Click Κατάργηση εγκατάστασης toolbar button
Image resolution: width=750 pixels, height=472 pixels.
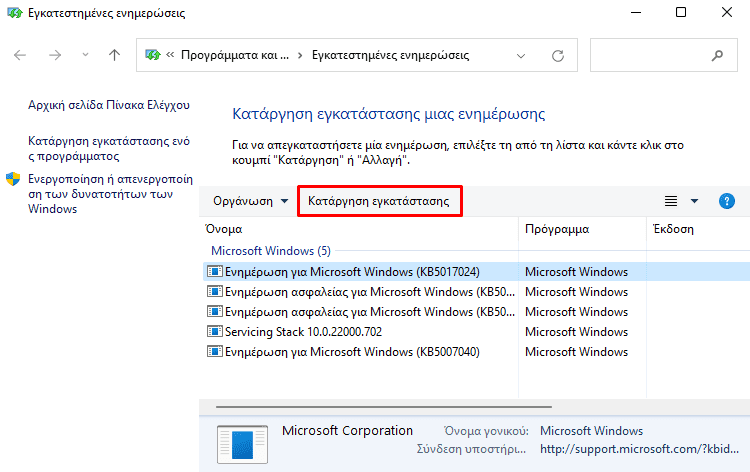tap(379, 201)
